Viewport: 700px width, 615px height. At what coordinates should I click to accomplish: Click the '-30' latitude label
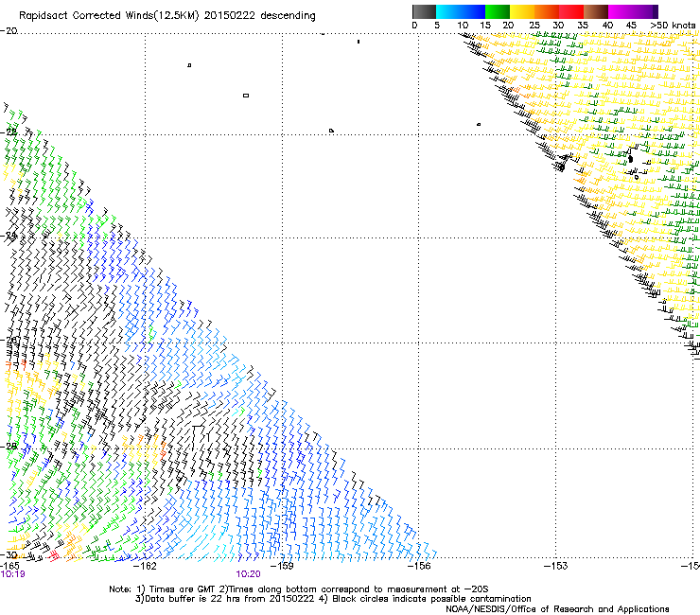point(9,554)
